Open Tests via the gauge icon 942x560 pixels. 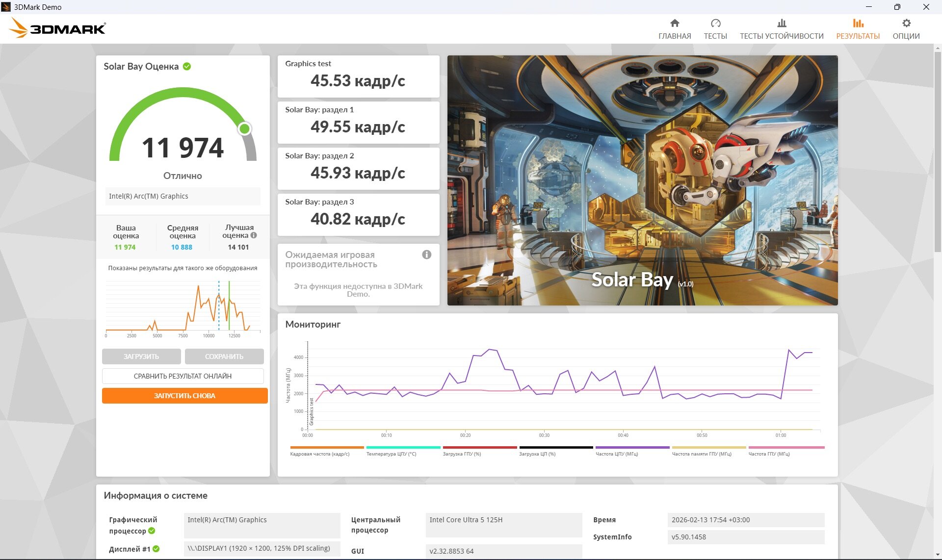pos(715,23)
